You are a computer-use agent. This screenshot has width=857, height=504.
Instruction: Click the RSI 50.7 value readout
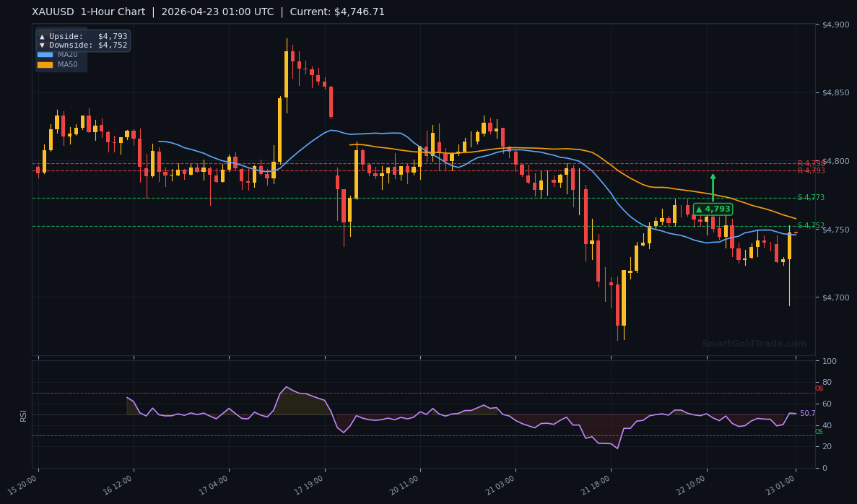[806, 414]
